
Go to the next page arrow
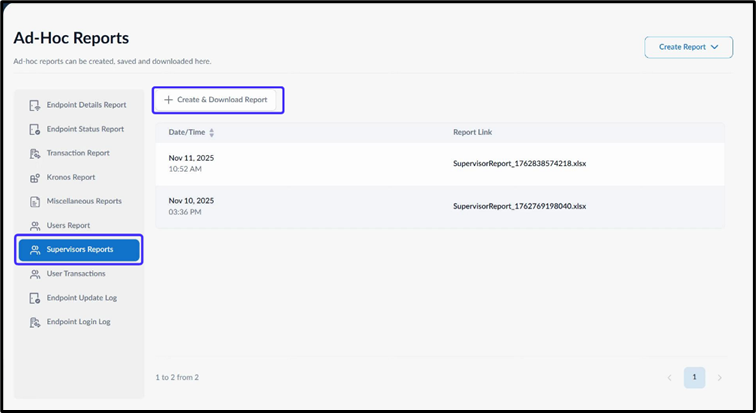click(719, 378)
